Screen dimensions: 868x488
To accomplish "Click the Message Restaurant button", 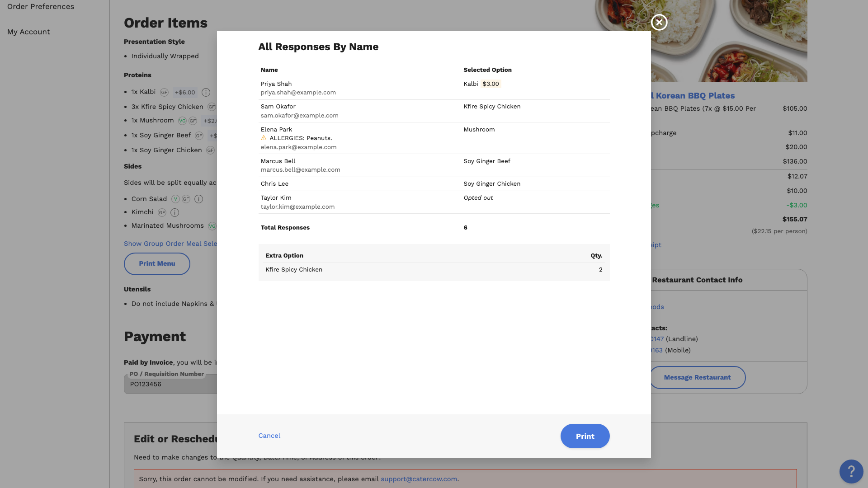I will coord(697,377).
